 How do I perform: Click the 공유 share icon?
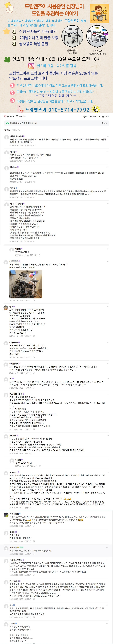[x=103, y=117]
